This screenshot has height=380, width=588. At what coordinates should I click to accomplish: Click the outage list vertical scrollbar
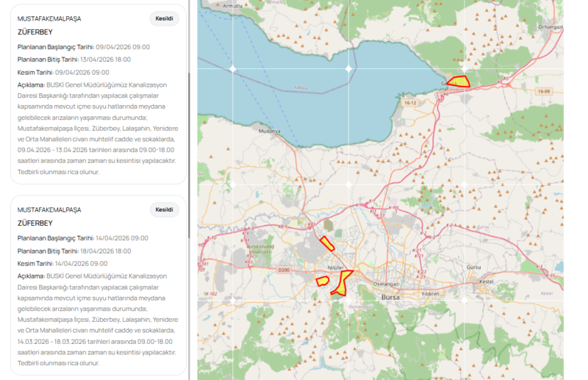point(189,155)
